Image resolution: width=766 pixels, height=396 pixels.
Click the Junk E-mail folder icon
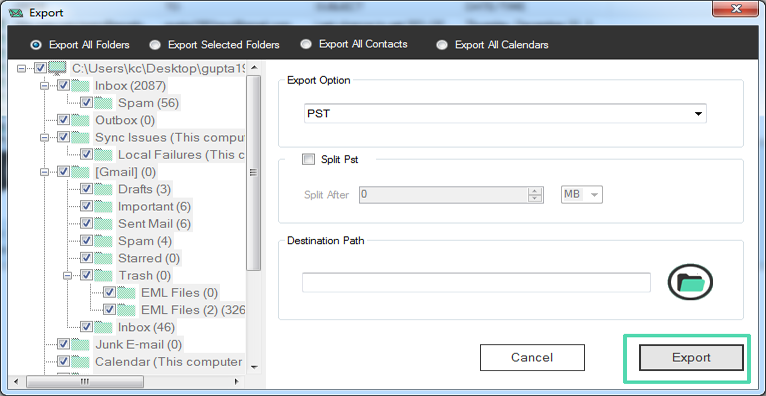[80, 344]
